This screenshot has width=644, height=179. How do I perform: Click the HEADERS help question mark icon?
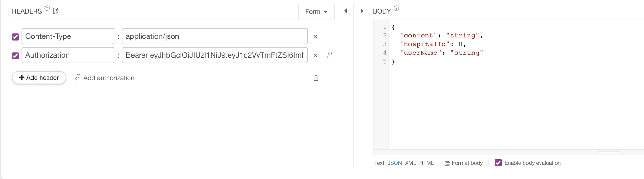pyautogui.click(x=47, y=8)
